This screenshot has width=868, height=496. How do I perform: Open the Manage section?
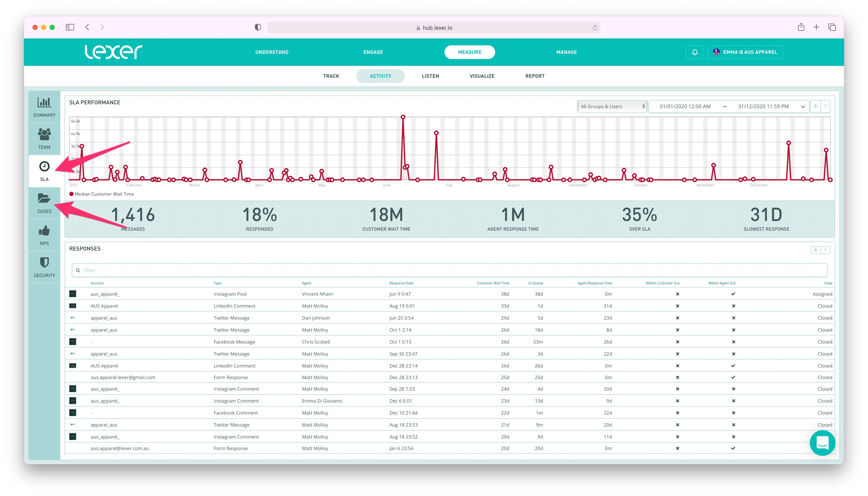coord(566,52)
